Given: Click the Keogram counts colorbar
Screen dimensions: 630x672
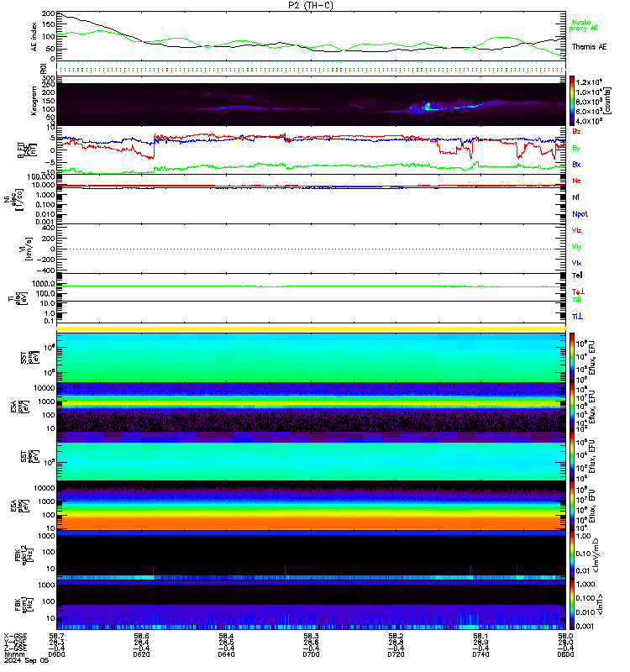Looking at the screenshot, I should 572,101.
